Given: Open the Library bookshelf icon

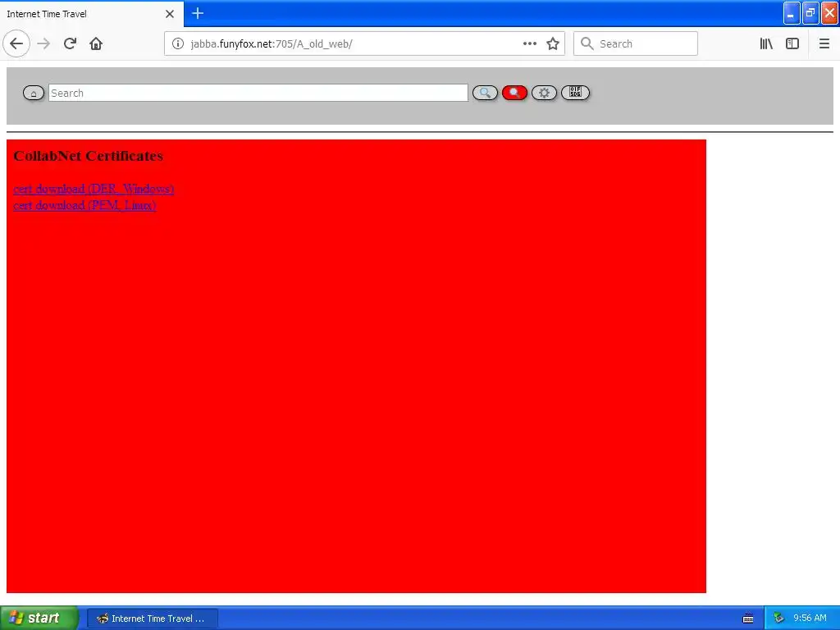Looking at the screenshot, I should pyautogui.click(x=766, y=44).
